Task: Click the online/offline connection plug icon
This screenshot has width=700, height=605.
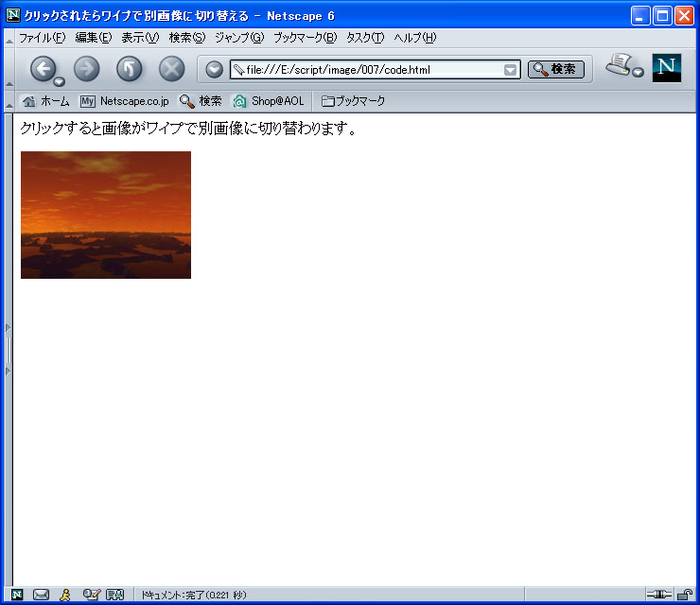Action: [659, 595]
